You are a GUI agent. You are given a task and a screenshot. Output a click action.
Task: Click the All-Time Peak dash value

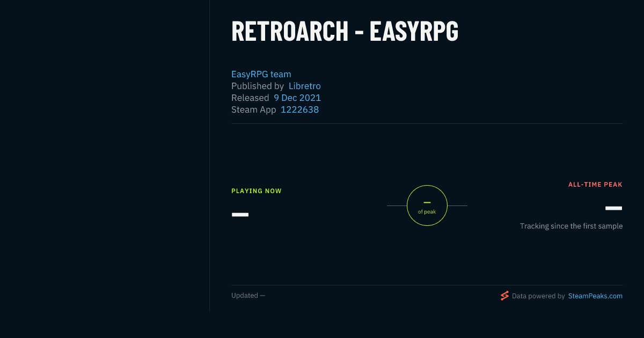(614, 208)
